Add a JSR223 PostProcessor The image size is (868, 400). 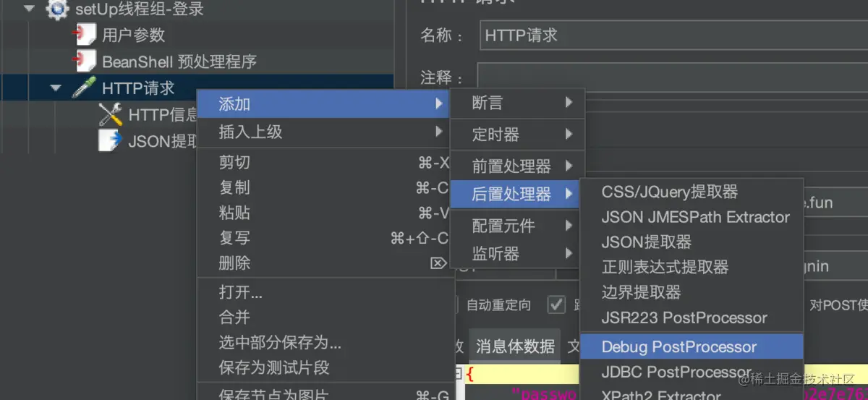tap(692, 318)
